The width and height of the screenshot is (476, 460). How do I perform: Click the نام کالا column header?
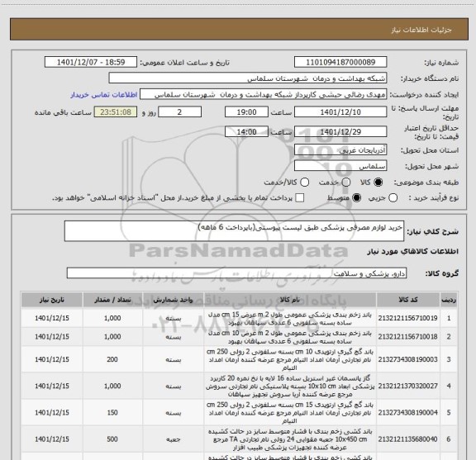pos(289,300)
